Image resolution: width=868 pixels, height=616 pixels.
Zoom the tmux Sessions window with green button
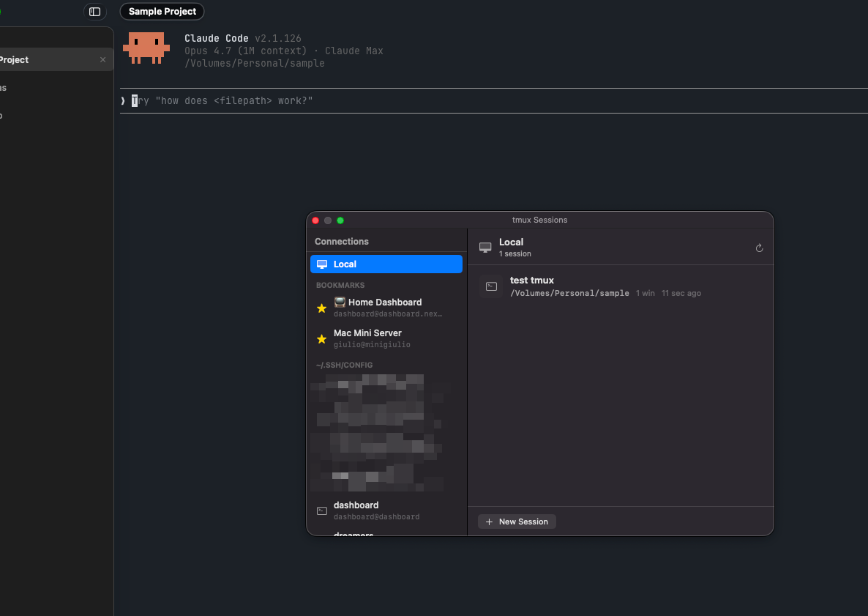(340, 220)
